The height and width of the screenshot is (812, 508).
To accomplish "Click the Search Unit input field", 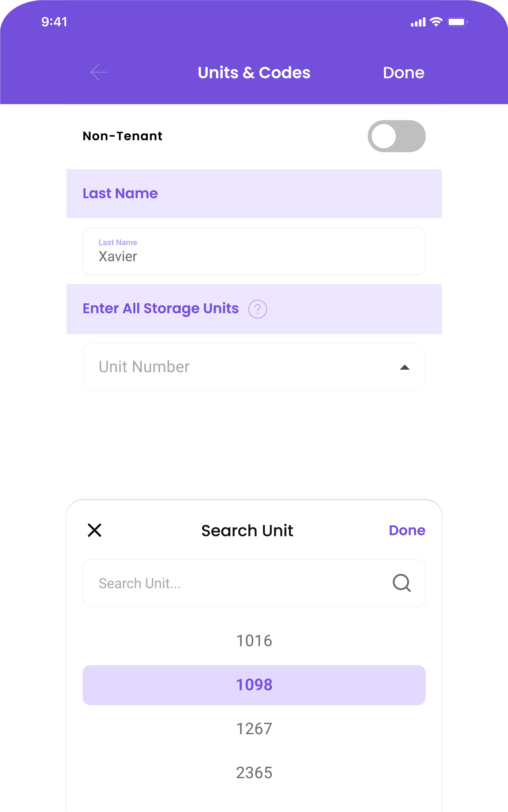I will point(254,583).
